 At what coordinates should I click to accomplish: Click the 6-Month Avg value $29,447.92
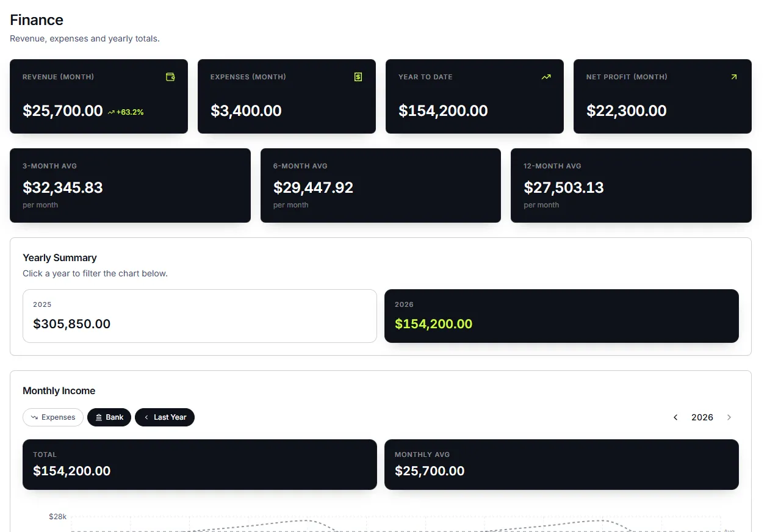[x=314, y=187]
